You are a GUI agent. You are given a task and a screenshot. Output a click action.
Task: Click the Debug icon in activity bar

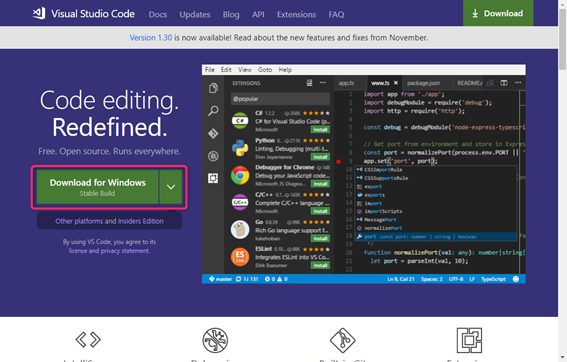[x=213, y=156]
